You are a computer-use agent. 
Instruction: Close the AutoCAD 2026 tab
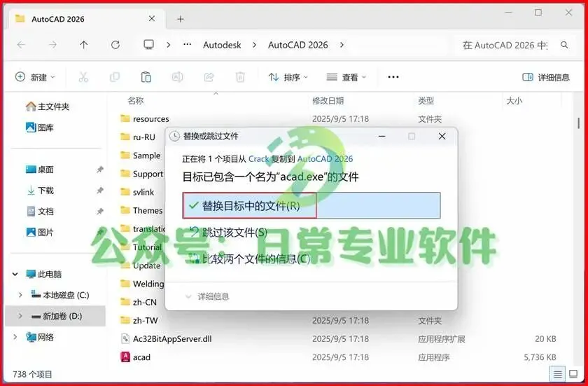(151, 19)
